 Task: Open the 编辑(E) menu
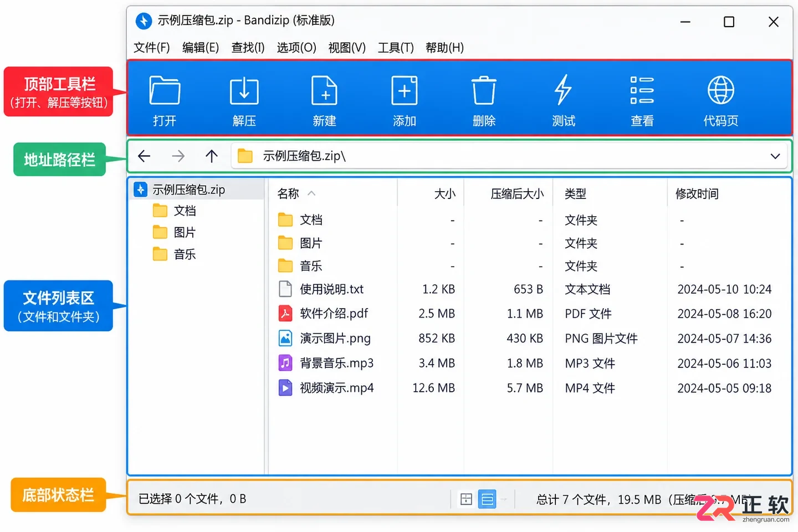click(x=201, y=48)
